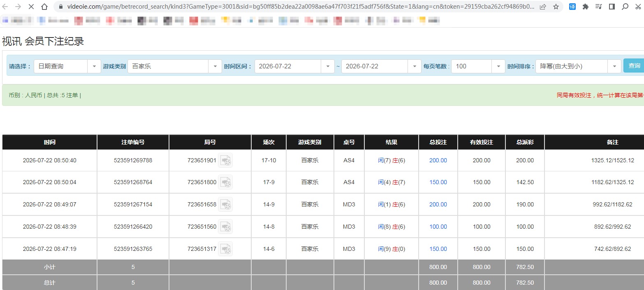Expand the 百家乐 game type dropdown
The width and height of the screenshot is (644, 290).
click(x=215, y=66)
